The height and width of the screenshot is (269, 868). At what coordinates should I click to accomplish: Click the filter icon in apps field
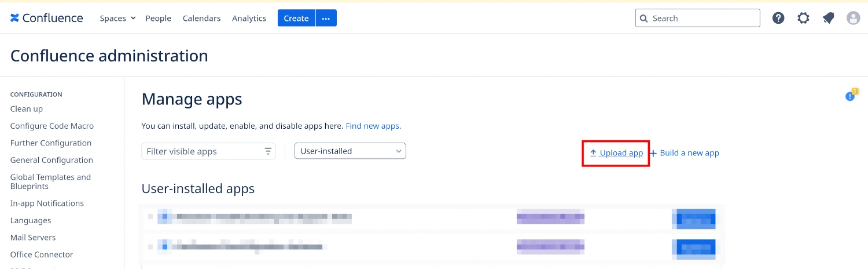tap(268, 151)
